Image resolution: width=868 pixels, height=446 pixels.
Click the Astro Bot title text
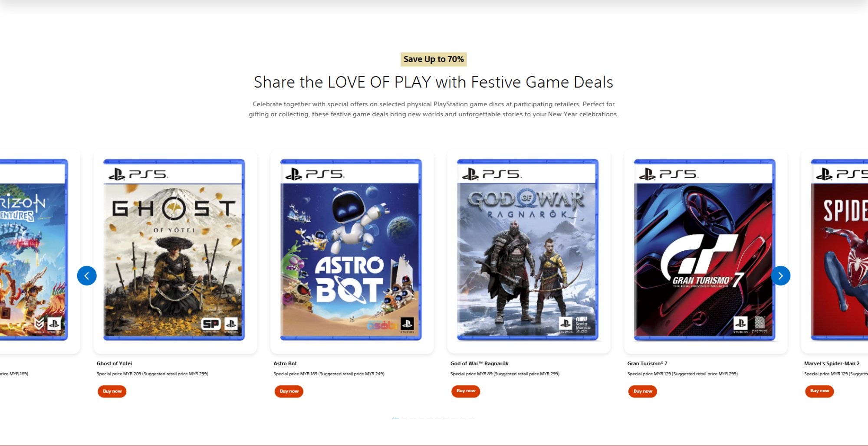[285, 364]
